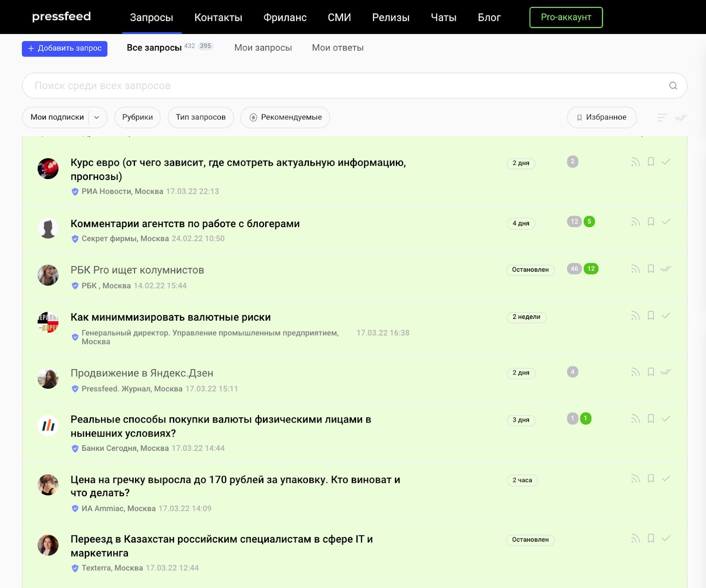Click RSS icon on Цена на гречку row
The width and height of the screenshot is (706, 588).
point(635,479)
